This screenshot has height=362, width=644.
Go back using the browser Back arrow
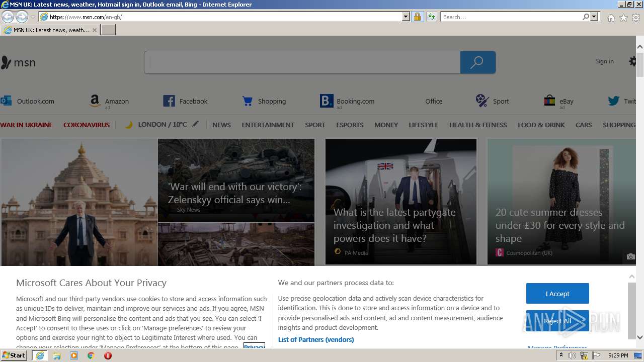8,17
